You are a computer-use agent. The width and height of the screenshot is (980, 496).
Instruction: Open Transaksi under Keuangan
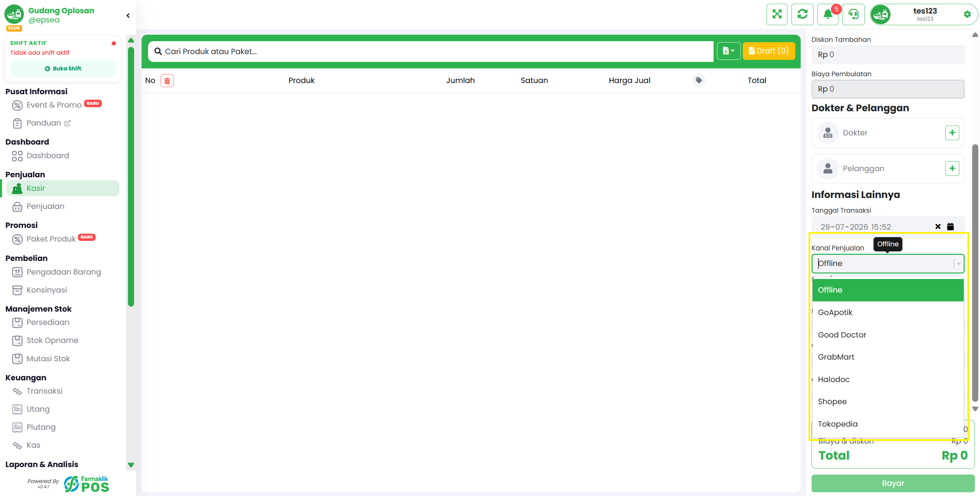[63, 391]
